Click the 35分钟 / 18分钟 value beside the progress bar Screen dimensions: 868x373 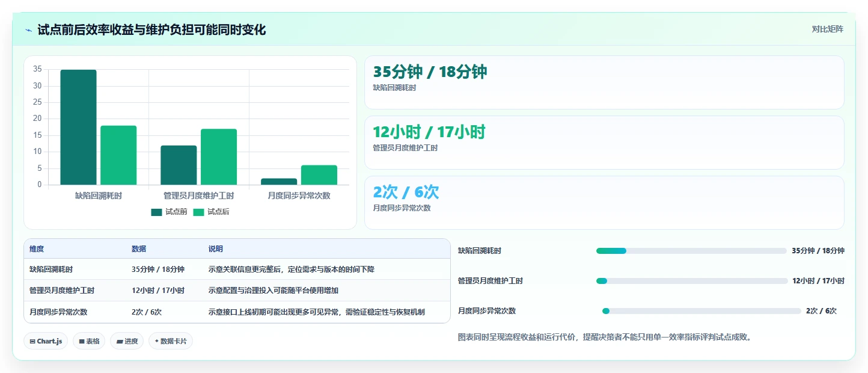pyautogui.click(x=818, y=251)
